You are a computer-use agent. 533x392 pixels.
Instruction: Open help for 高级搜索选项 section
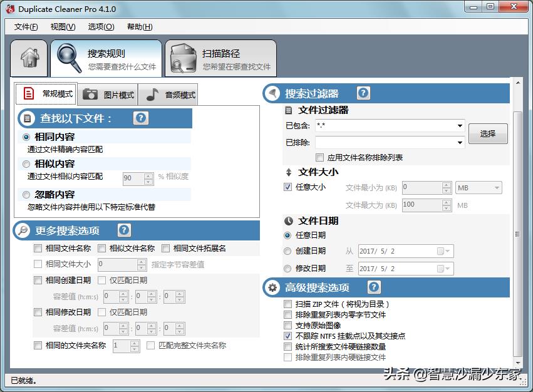tap(373, 287)
